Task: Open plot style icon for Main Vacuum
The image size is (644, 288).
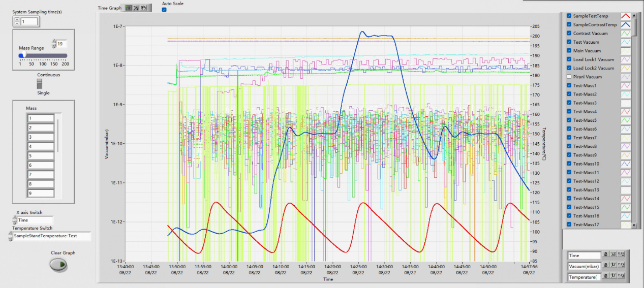Action: click(625, 51)
